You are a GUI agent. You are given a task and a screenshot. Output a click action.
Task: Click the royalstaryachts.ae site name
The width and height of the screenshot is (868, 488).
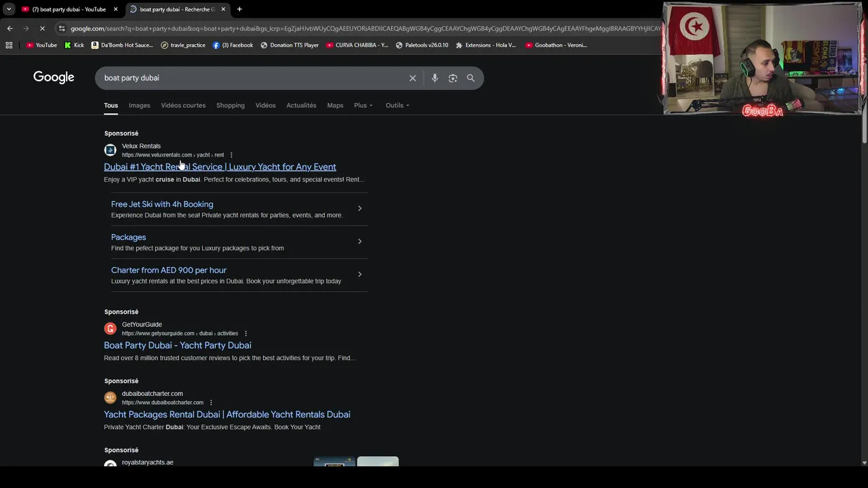pyautogui.click(x=147, y=462)
